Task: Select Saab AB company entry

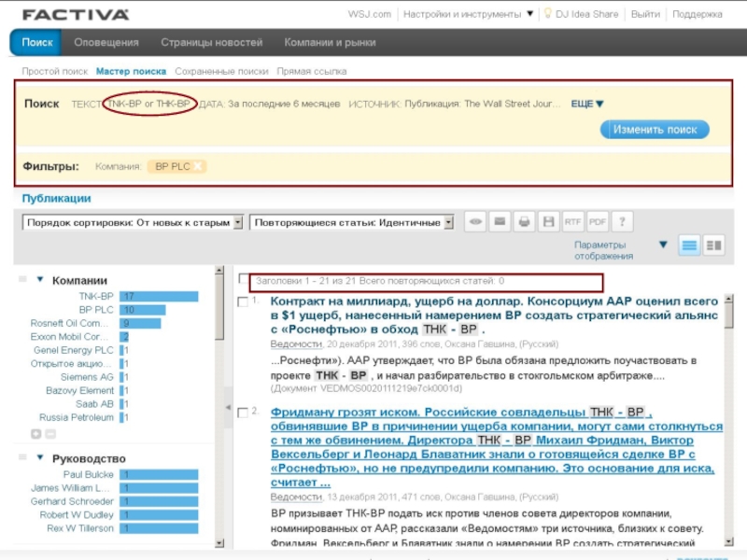Action: (x=94, y=404)
